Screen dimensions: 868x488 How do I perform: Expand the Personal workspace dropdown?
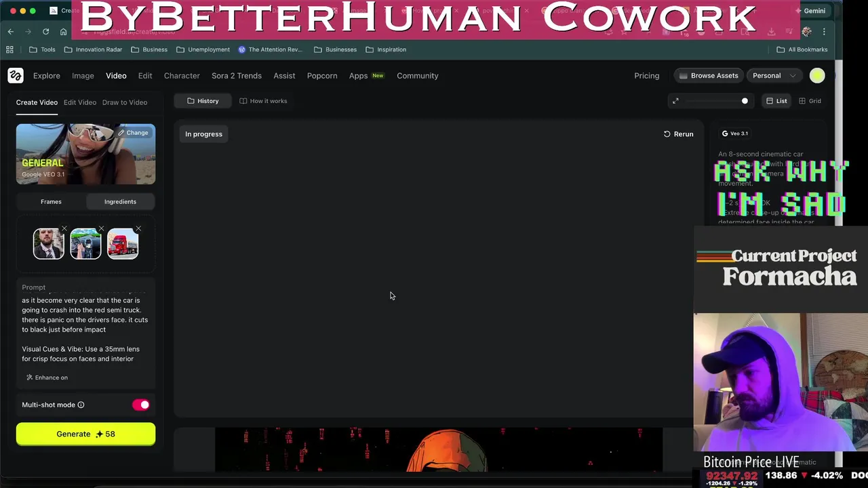[774, 76]
